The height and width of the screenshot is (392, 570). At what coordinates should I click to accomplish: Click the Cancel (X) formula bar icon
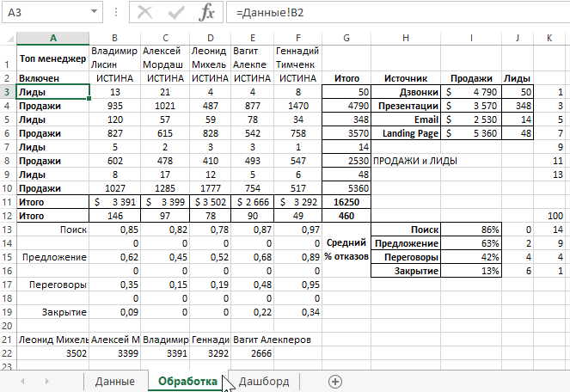pyautogui.click(x=144, y=13)
